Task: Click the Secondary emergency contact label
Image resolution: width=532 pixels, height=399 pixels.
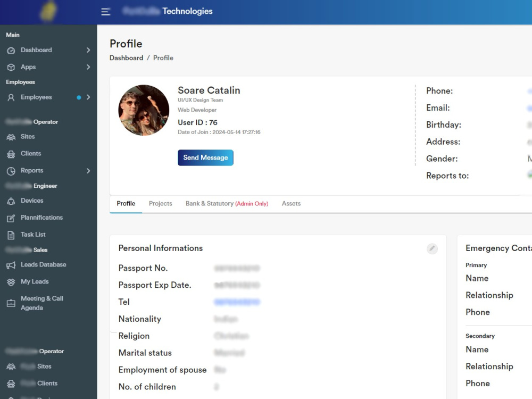Action: pyautogui.click(x=480, y=336)
